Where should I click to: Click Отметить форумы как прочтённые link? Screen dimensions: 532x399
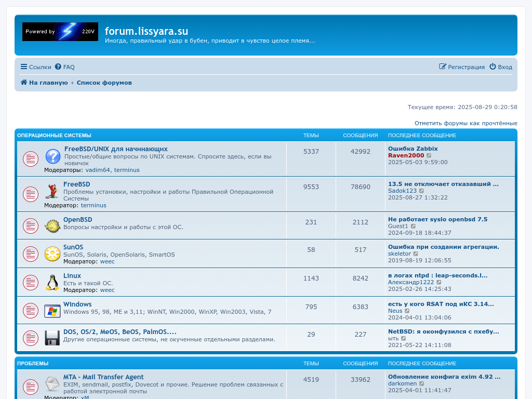pyautogui.click(x=465, y=123)
